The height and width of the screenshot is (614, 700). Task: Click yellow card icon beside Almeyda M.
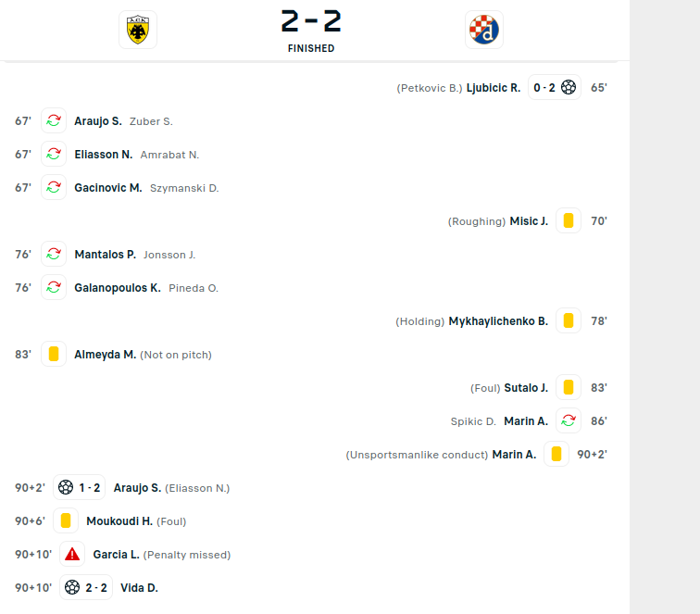click(x=54, y=355)
